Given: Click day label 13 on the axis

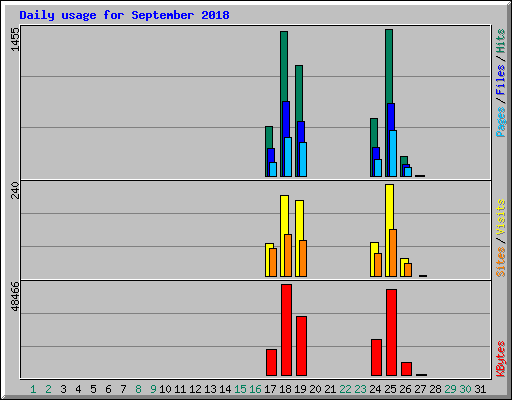Looking at the screenshot, I should point(210,389).
